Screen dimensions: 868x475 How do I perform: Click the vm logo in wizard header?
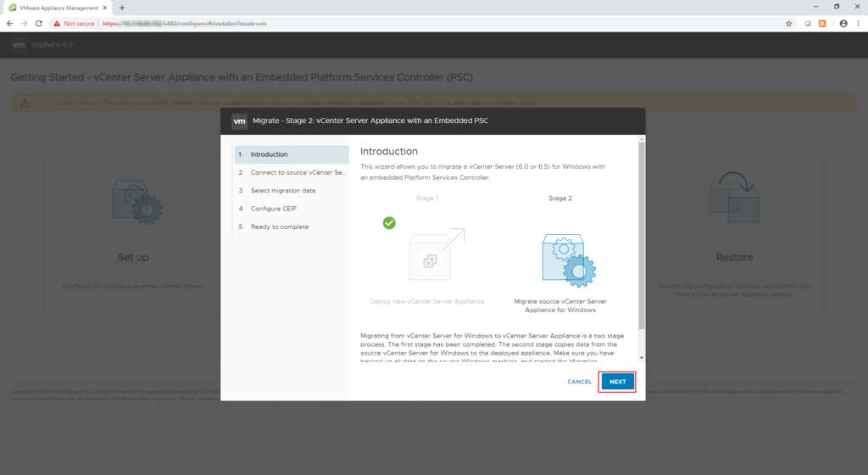pyautogui.click(x=239, y=121)
